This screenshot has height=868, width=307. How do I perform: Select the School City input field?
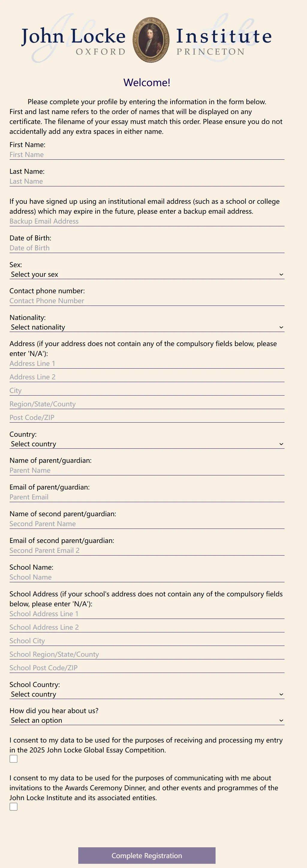click(x=147, y=640)
